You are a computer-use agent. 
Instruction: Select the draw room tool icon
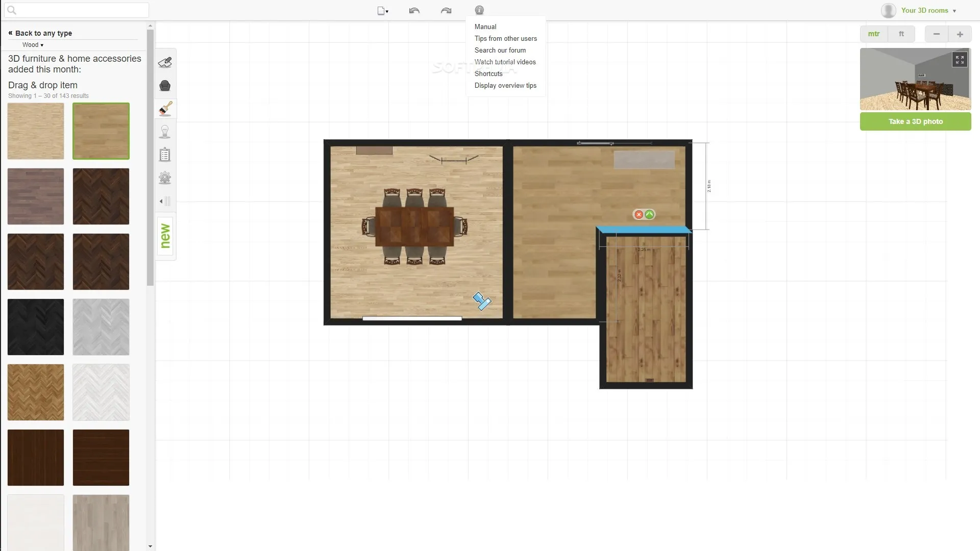click(165, 62)
